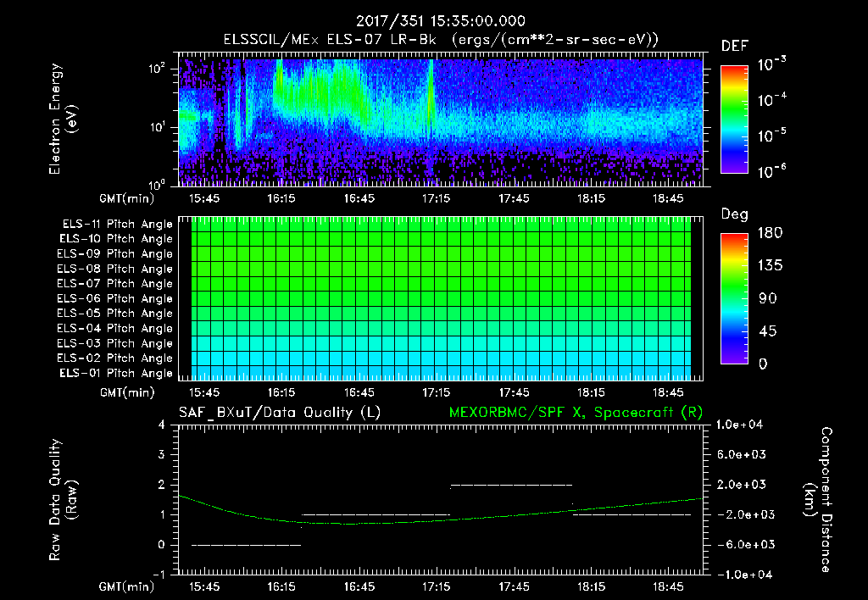Click the 17:15 label under data quality panel
868x600 pixels.
(x=437, y=586)
